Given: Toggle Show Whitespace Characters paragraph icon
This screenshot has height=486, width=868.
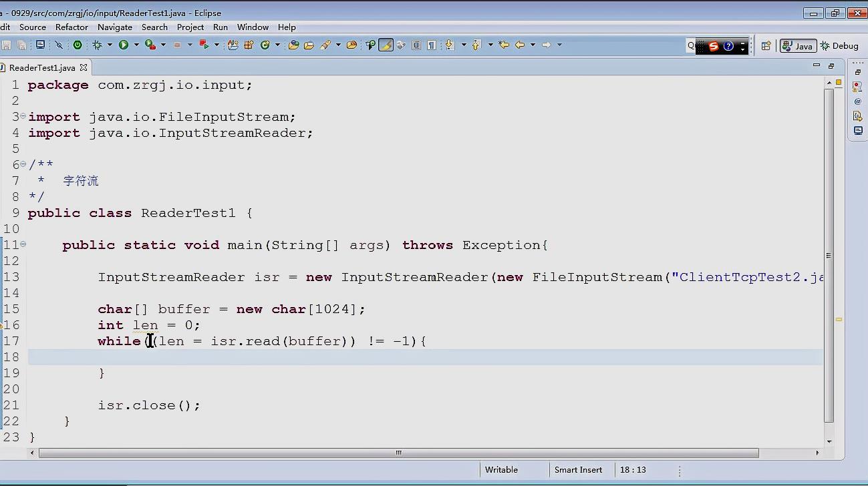Looking at the screenshot, I should pyautogui.click(x=432, y=45).
